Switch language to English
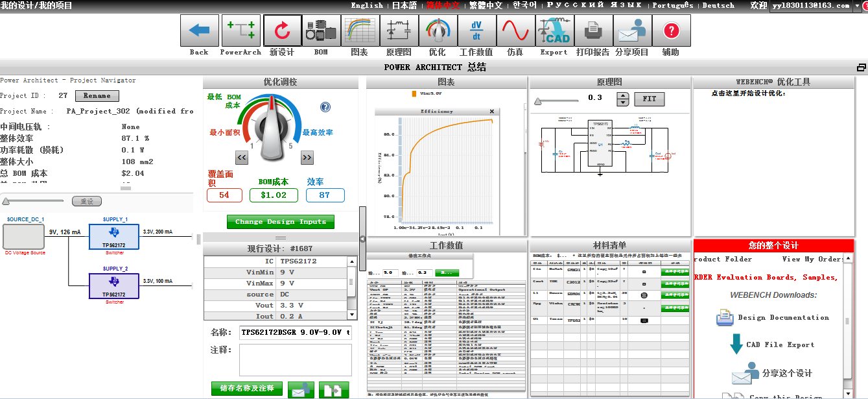868x399 pixels. [x=367, y=5]
